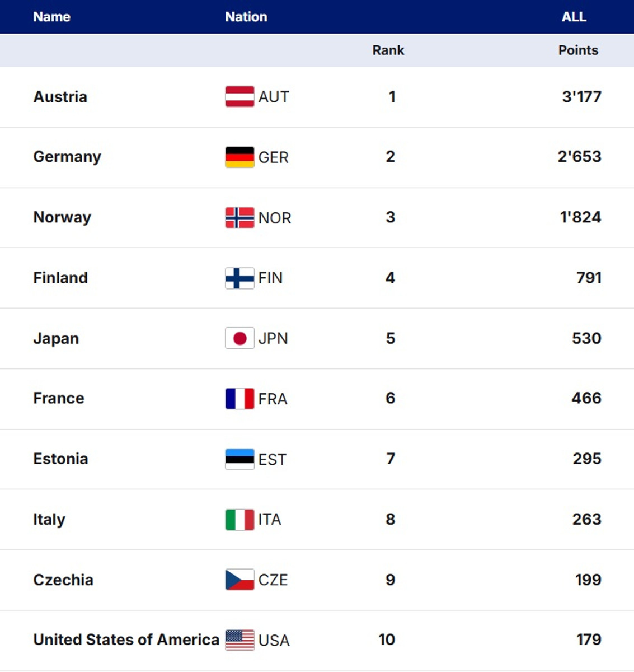Select Norway's 1'824 points value

(x=580, y=217)
